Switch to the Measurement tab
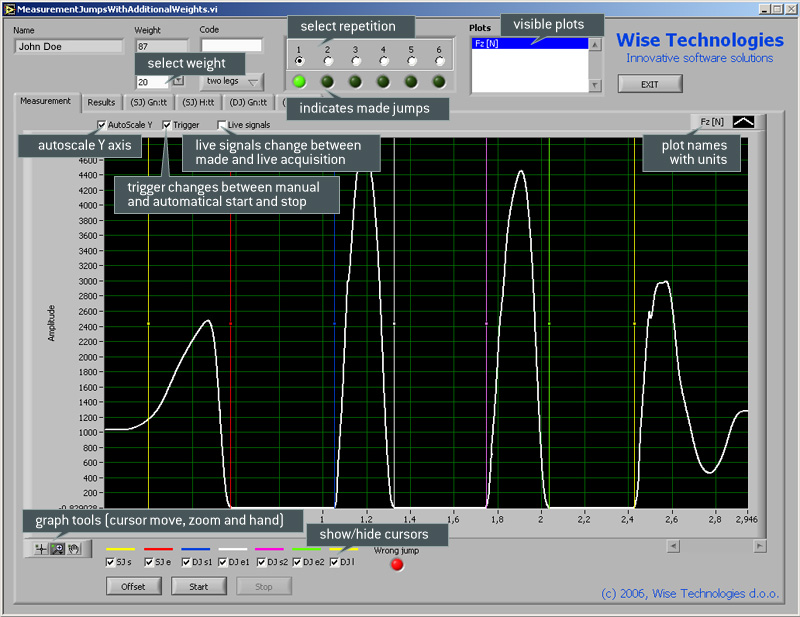800x617 pixels. point(45,101)
